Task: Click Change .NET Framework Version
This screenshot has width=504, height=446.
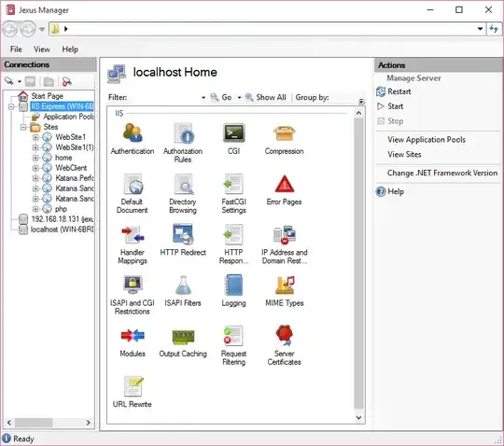Action: tap(442, 173)
